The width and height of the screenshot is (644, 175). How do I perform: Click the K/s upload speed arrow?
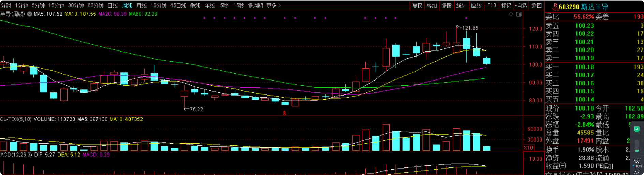tap(633, 166)
